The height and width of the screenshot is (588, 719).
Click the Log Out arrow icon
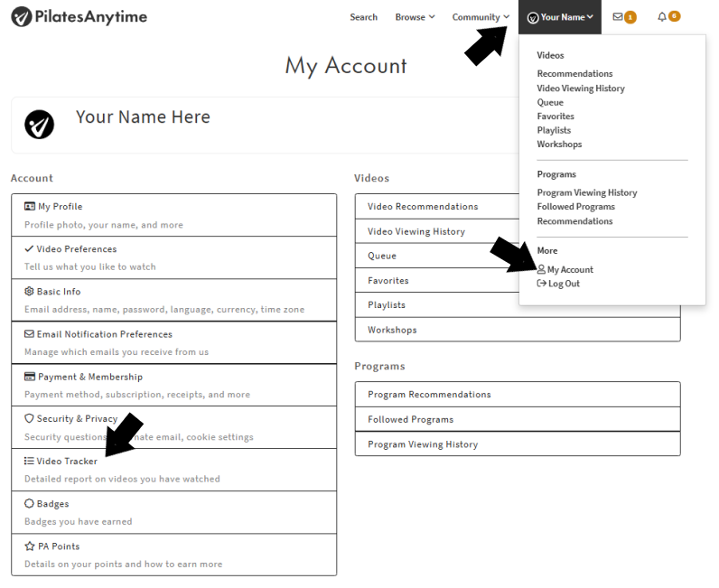coord(542,284)
